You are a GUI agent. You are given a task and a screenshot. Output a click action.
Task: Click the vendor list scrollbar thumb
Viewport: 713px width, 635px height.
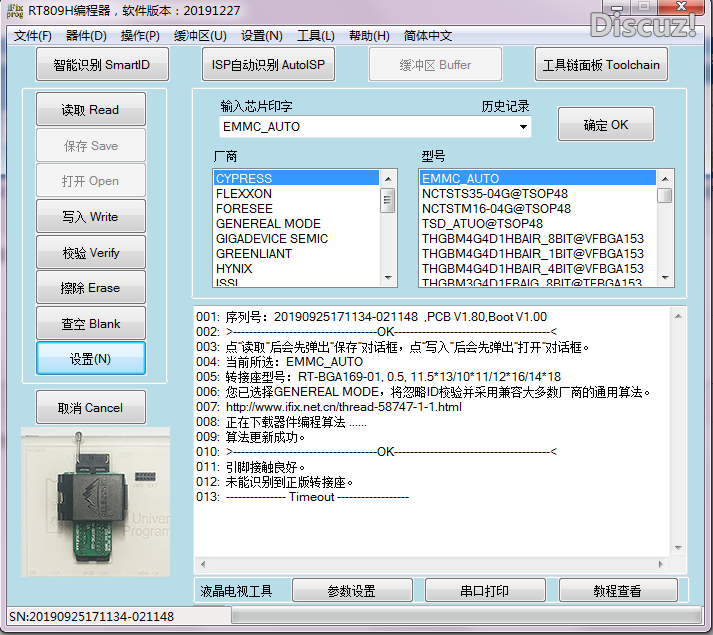click(x=388, y=200)
